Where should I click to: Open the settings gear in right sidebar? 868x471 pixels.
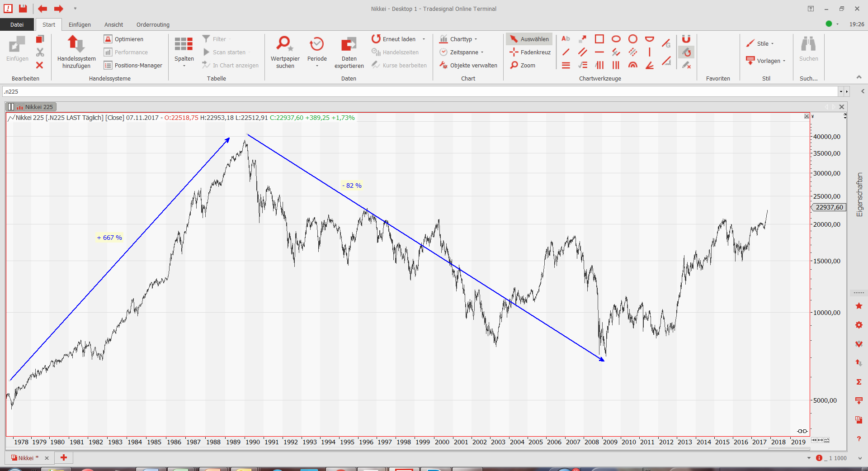coord(859,325)
